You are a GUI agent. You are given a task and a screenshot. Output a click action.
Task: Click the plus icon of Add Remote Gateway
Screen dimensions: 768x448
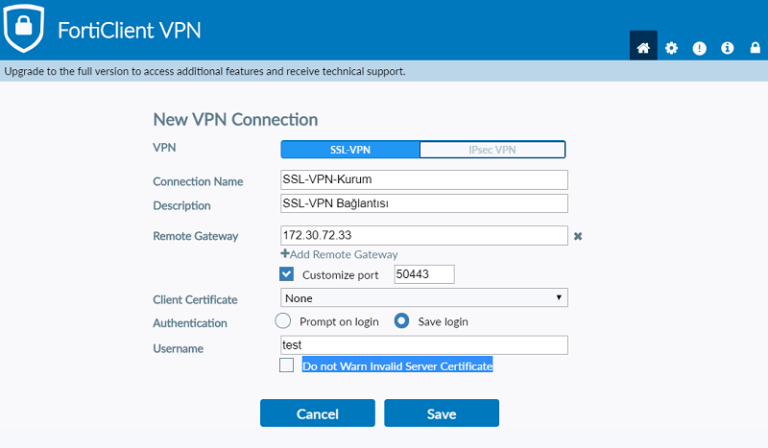pos(285,254)
